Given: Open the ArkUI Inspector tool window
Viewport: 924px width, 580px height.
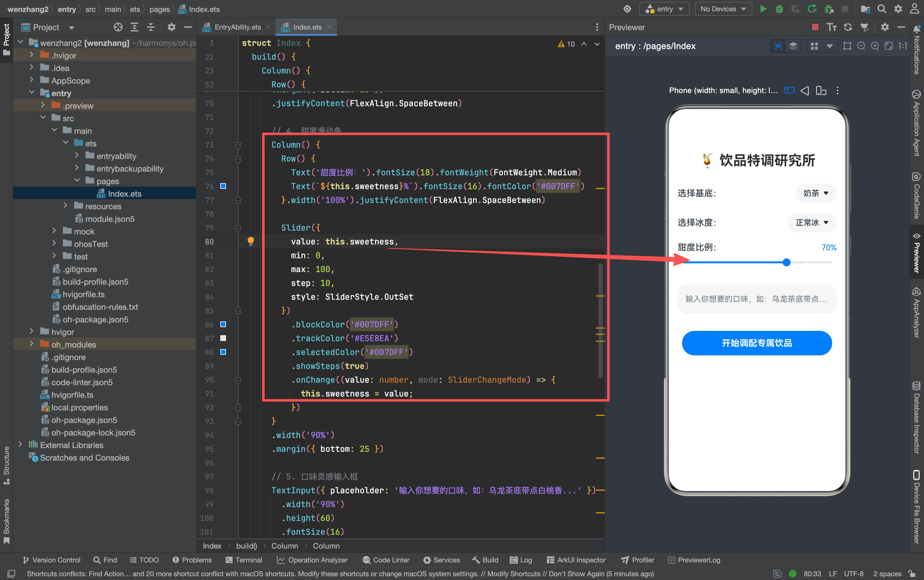Looking at the screenshot, I should click(576, 560).
